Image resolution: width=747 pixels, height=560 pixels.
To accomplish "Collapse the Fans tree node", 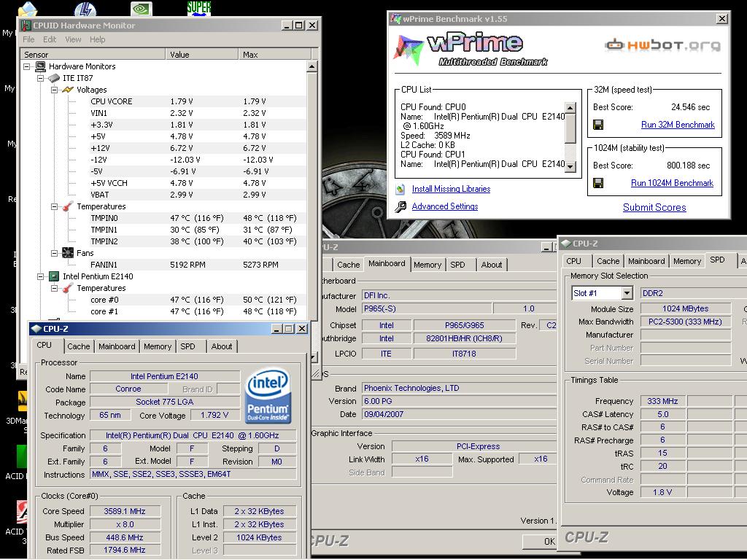I will click(x=54, y=253).
